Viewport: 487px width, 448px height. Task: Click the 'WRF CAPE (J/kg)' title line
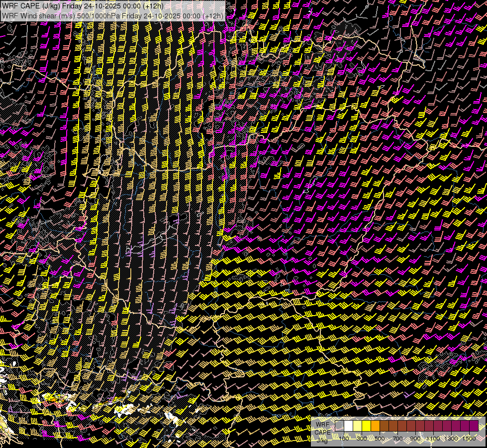(x=83, y=5)
